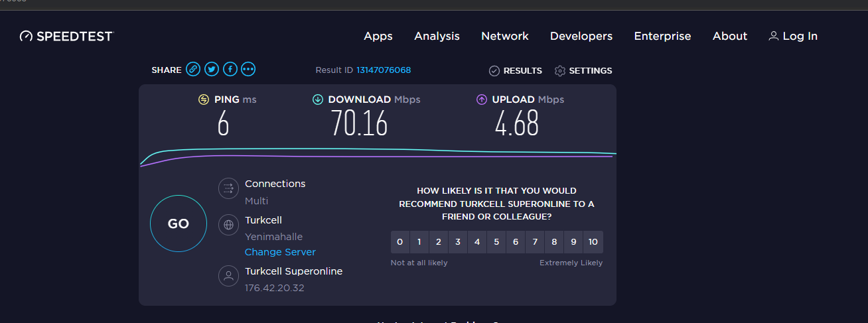Click the Speedtest logo icon
The image size is (868, 323).
pos(26,36)
